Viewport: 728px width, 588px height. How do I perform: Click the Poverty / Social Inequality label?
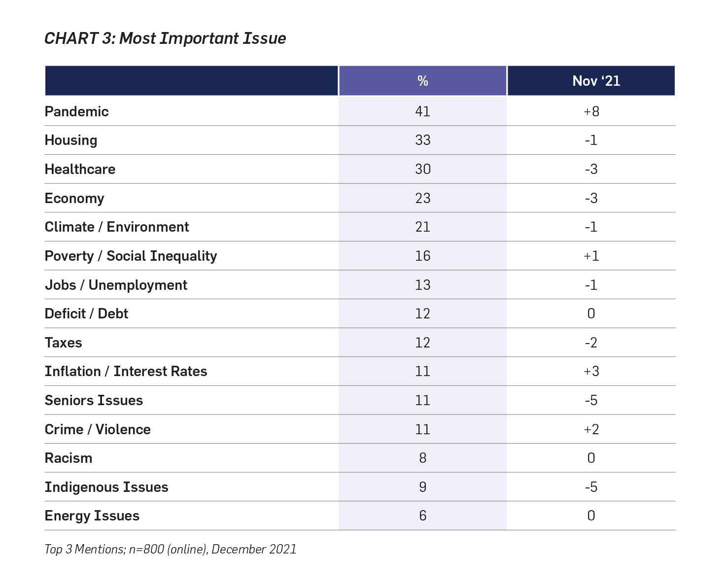[x=131, y=256]
